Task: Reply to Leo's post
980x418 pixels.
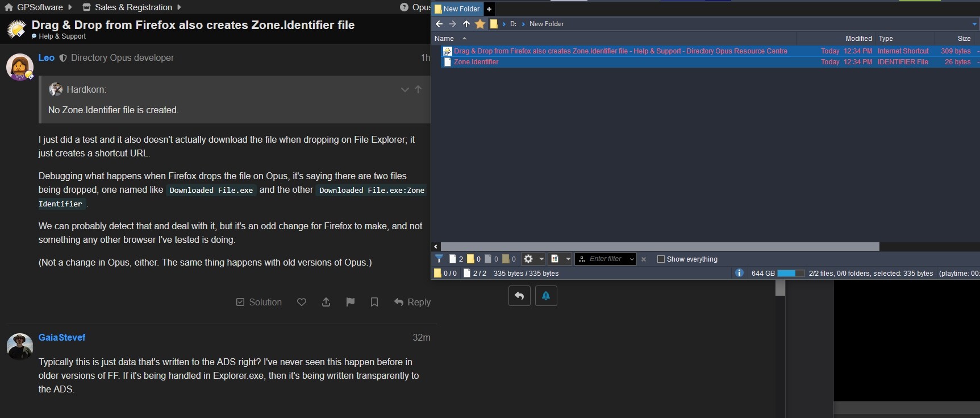Action: (x=412, y=302)
